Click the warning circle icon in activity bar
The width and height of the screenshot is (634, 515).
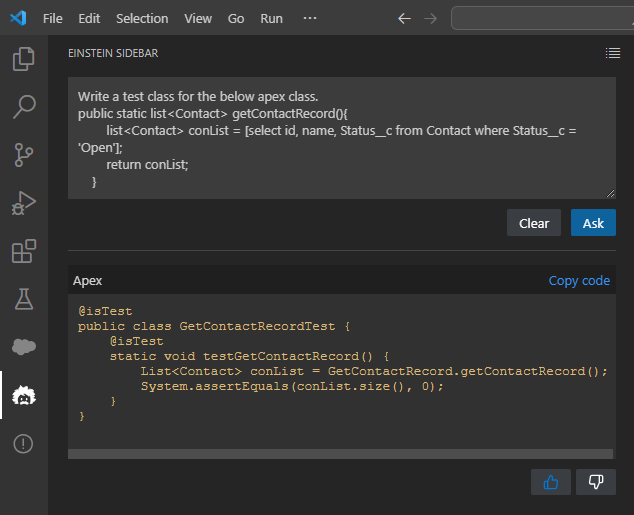(x=23, y=443)
